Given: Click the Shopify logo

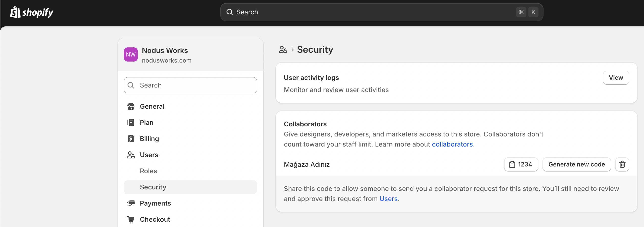Looking at the screenshot, I should (32, 12).
